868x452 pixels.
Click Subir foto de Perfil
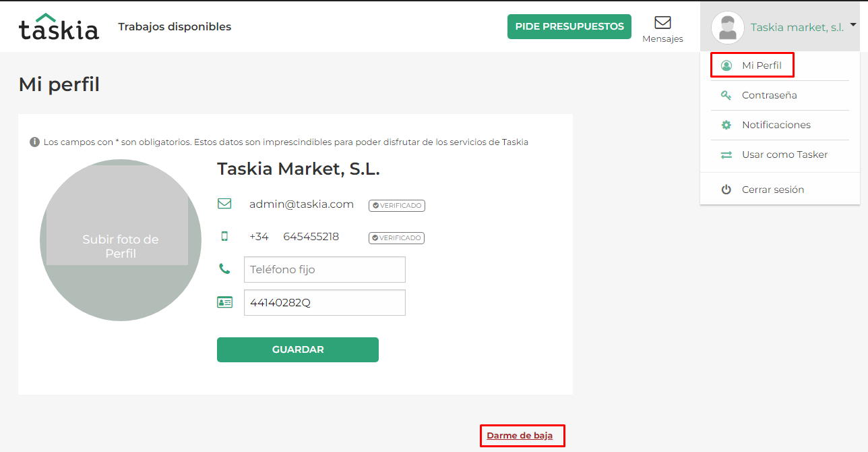point(121,246)
